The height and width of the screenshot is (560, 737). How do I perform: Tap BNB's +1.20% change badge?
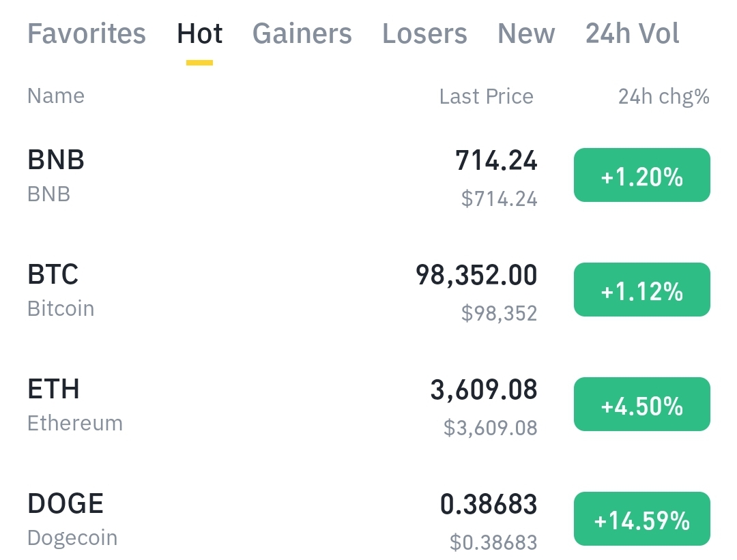641,175
